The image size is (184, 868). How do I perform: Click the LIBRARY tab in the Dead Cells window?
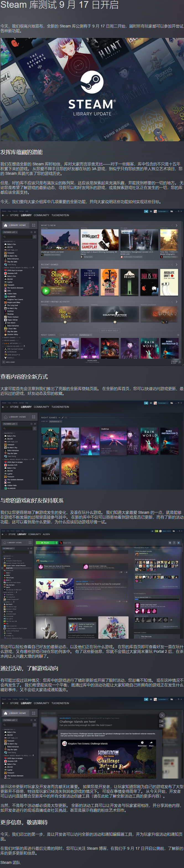coord(22,534)
